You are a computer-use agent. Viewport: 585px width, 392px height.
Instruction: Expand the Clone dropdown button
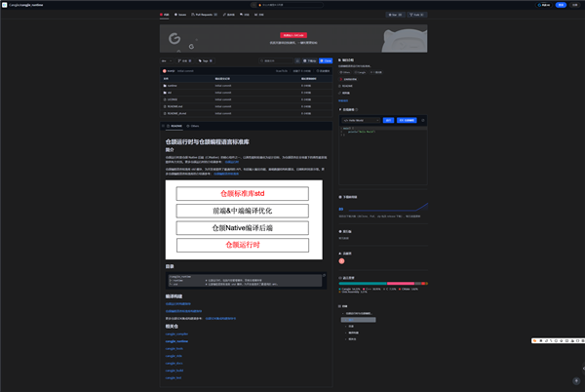coord(325,59)
